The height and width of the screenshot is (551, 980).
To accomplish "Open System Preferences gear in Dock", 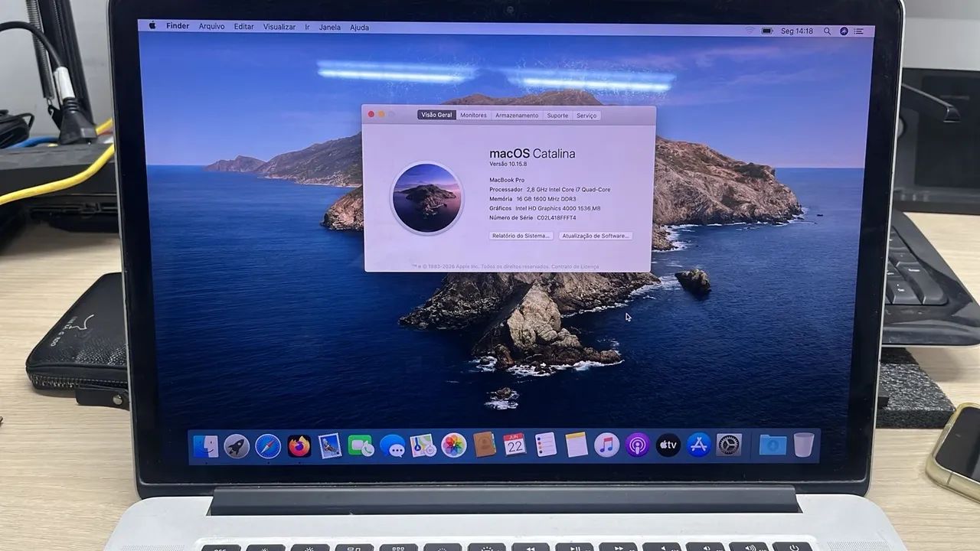I will (729, 445).
